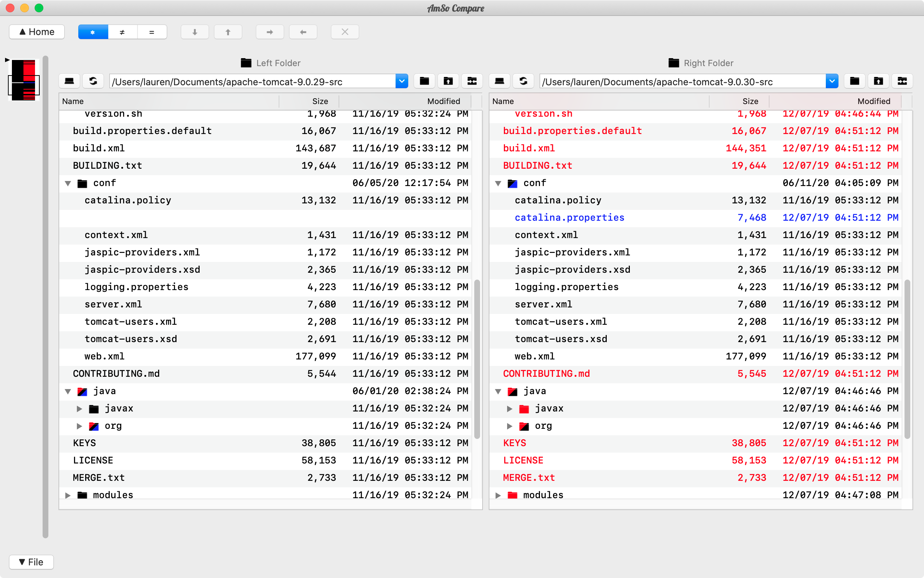Jump to previous difference up arrow

pos(228,32)
